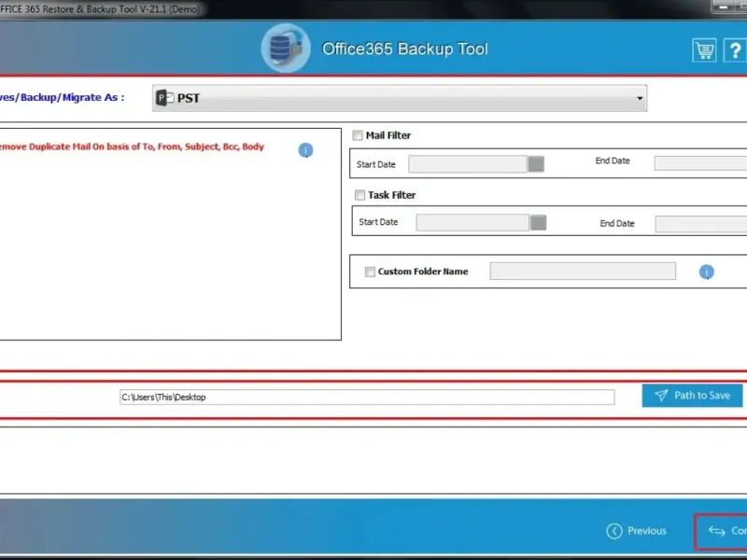Image resolution: width=747 pixels, height=560 pixels.
Task: Open Mail Filter Start Date calendar picker
Action: (x=536, y=164)
